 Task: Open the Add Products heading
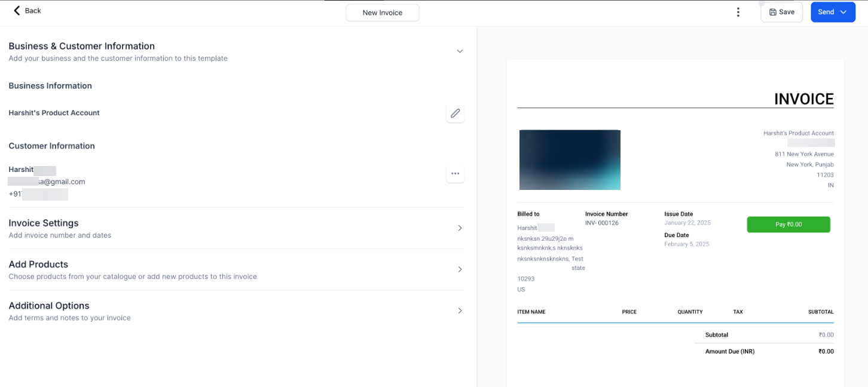click(38, 264)
